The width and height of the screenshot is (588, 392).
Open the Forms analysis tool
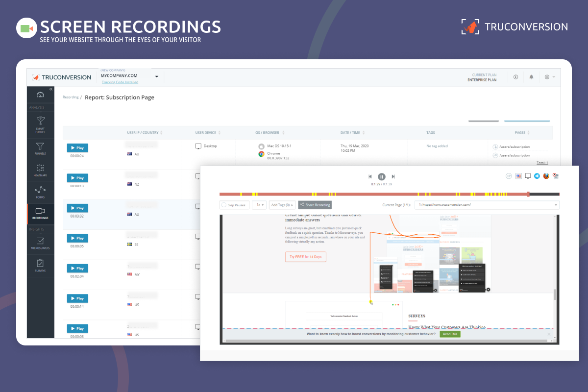[41, 192]
